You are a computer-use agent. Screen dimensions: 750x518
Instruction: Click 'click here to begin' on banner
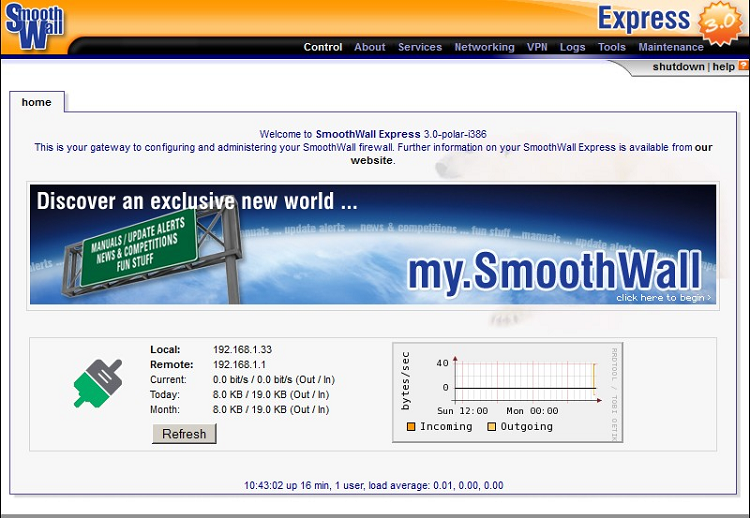(x=663, y=297)
